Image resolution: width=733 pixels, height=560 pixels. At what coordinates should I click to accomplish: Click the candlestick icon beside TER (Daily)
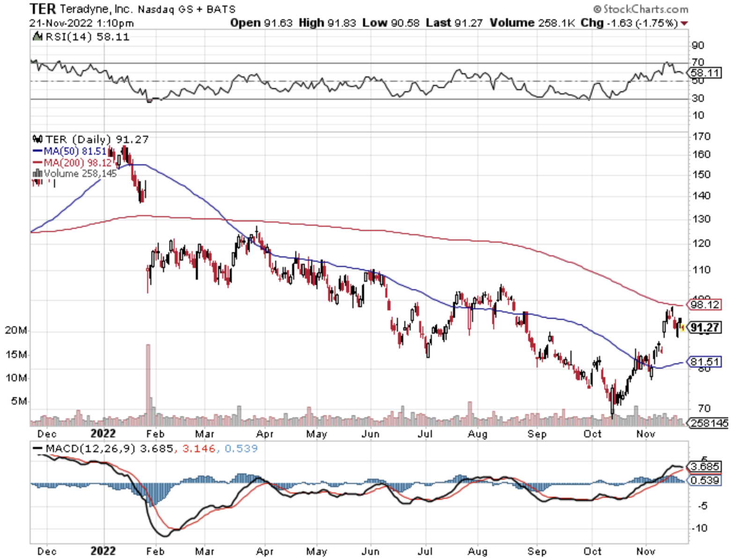(x=37, y=139)
